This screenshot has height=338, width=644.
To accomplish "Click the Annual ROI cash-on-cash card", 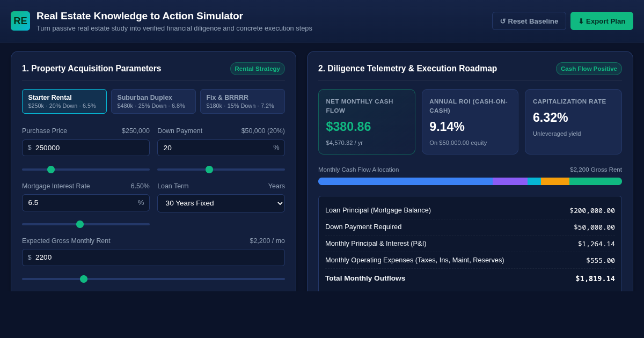I will coord(470,122).
